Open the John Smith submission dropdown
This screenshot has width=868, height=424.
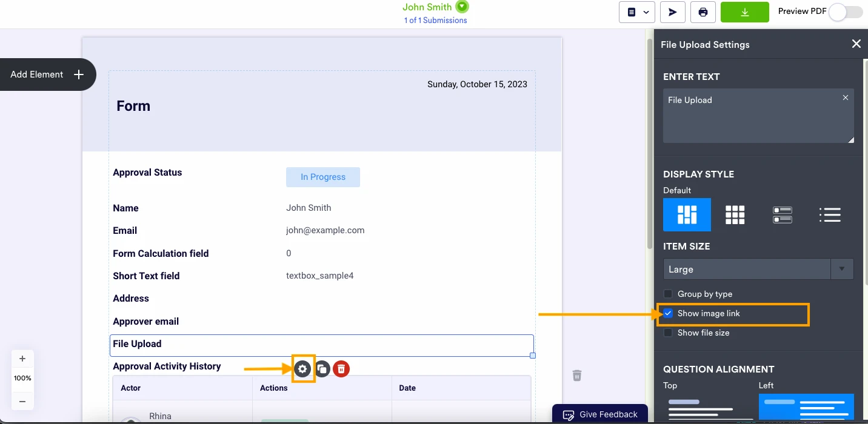click(x=462, y=7)
